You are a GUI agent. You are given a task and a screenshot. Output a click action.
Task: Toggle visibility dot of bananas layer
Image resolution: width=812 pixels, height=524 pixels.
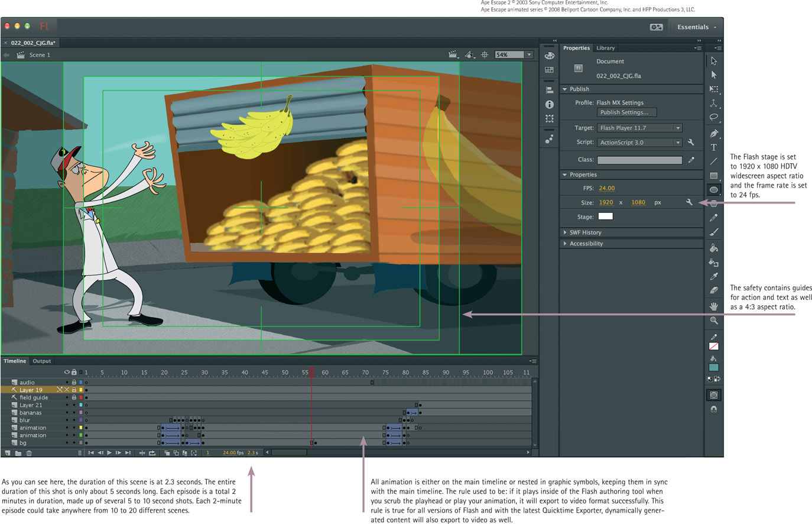point(67,413)
